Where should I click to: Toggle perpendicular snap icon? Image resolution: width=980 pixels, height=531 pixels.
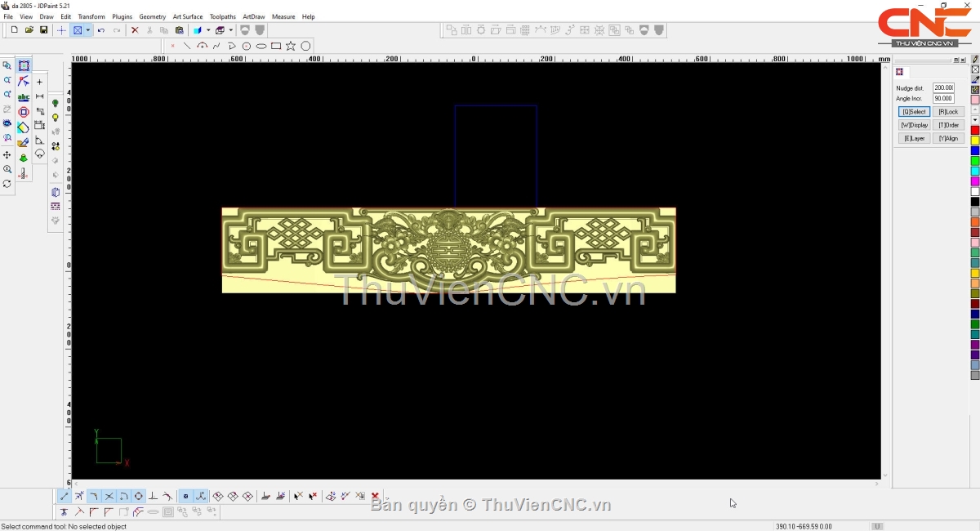153,496
